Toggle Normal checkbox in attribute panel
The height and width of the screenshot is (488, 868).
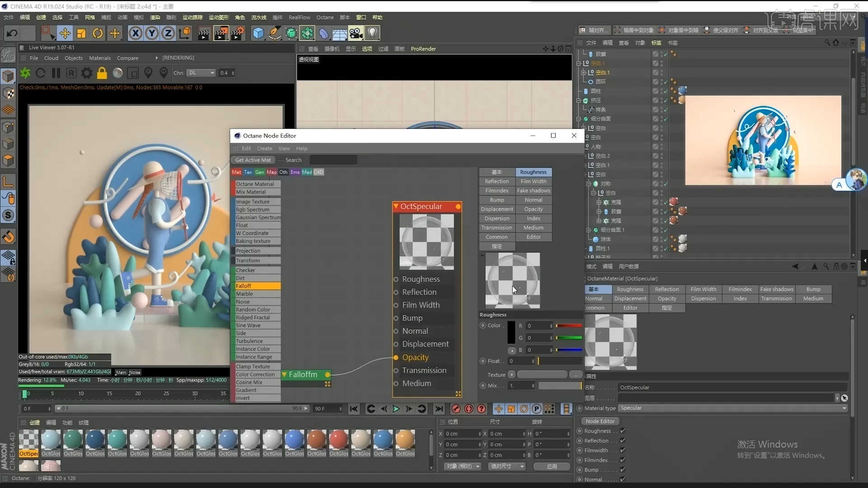[x=623, y=479]
